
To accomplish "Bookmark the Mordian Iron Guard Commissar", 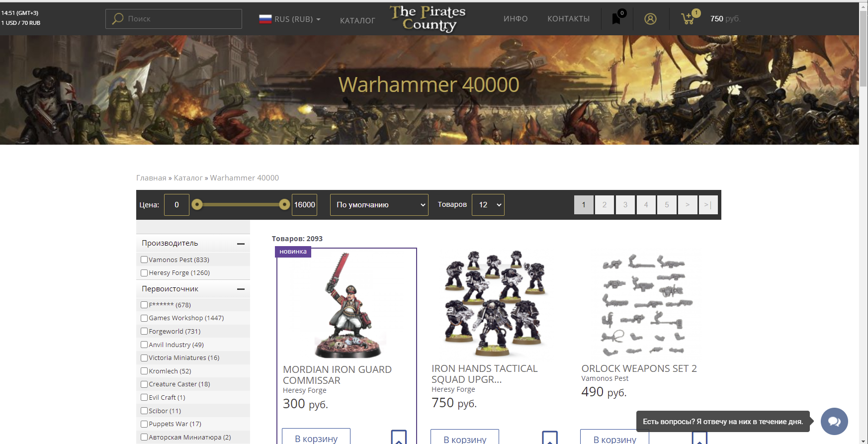I will click(x=399, y=437).
